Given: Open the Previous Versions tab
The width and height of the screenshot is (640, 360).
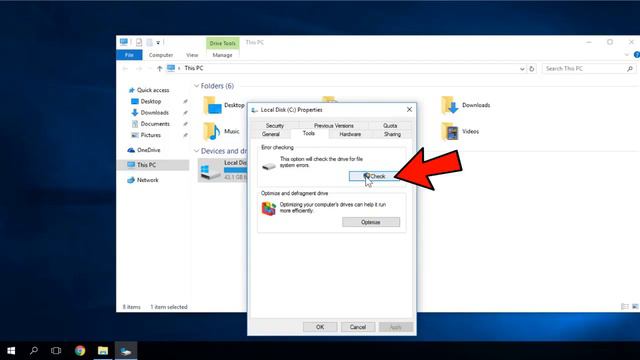Looking at the screenshot, I should pyautogui.click(x=334, y=126).
